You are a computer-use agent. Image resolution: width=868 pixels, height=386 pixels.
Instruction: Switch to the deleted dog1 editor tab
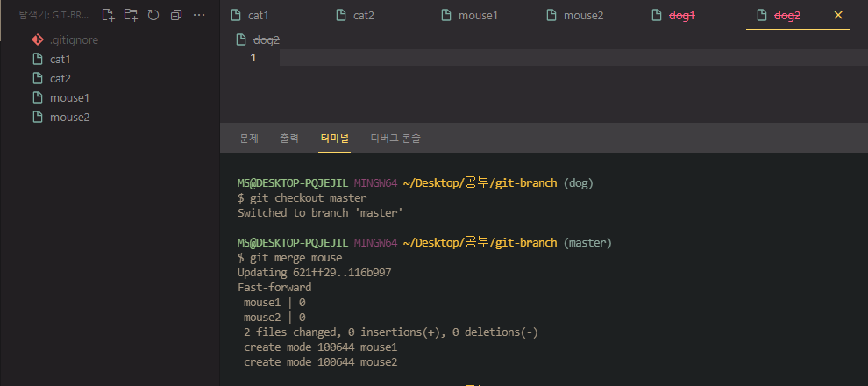(x=681, y=16)
